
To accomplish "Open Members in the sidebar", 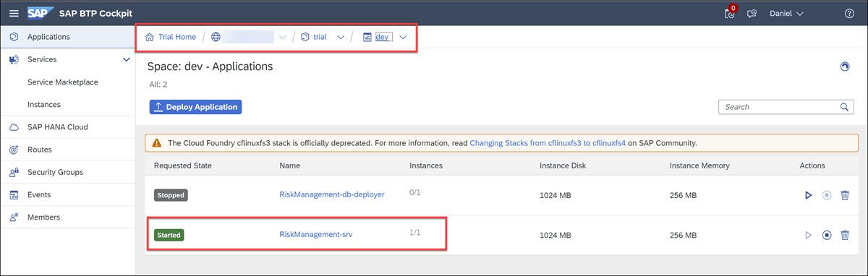I will coord(43,217).
